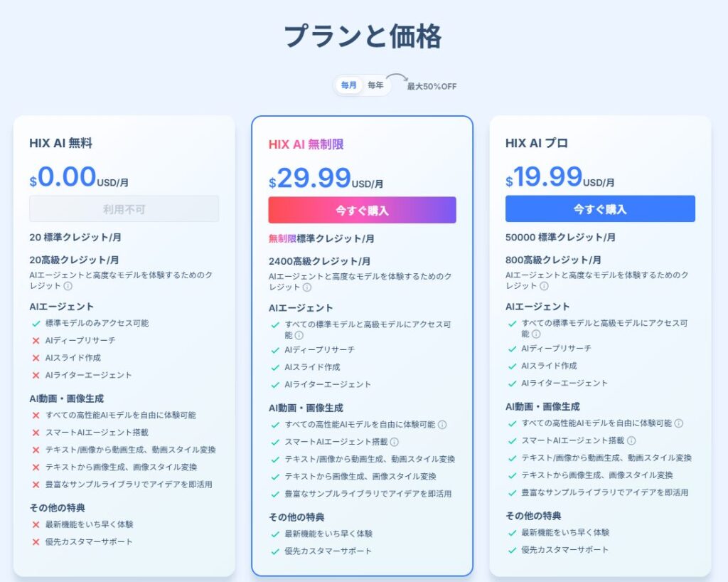
Task: Click the HIX AI 無制限 plan title
Action: click(306, 144)
